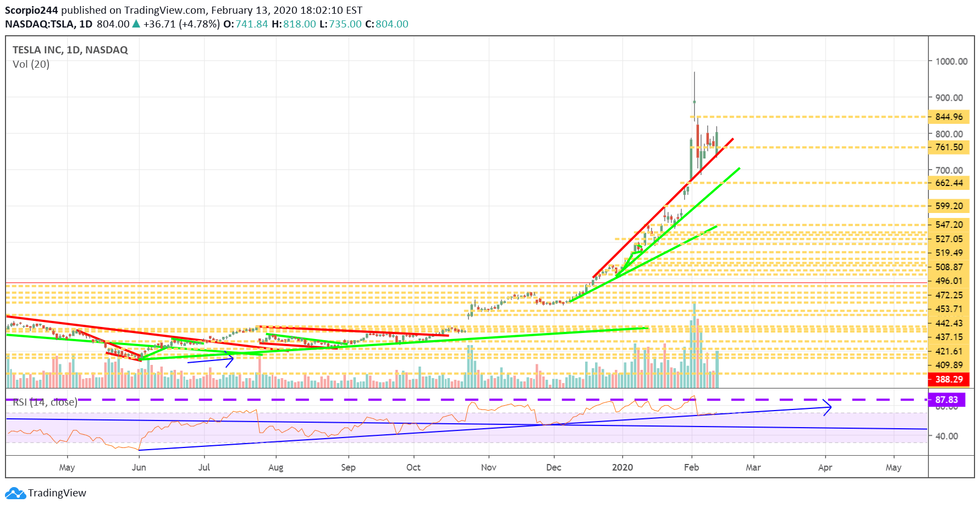Click the NASDAQ:TSLA, 1D symbol header

coord(48,24)
